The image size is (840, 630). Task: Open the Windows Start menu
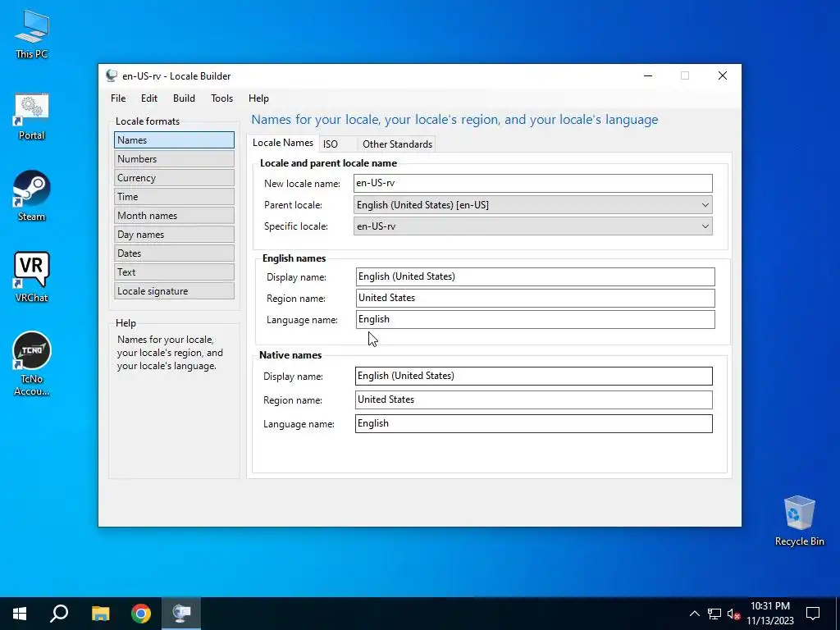click(x=20, y=614)
